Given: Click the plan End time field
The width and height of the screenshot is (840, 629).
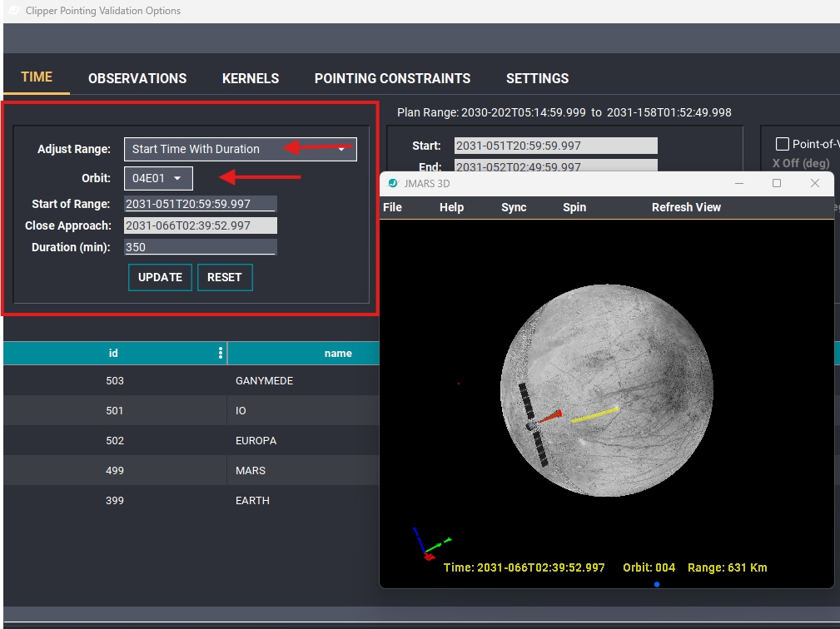Looking at the screenshot, I should (x=555, y=166).
